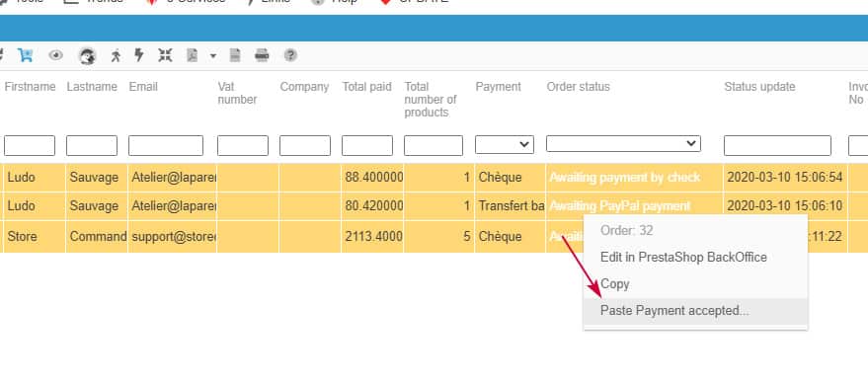Sort by the Total paid column header
868x384 pixels.
(367, 87)
